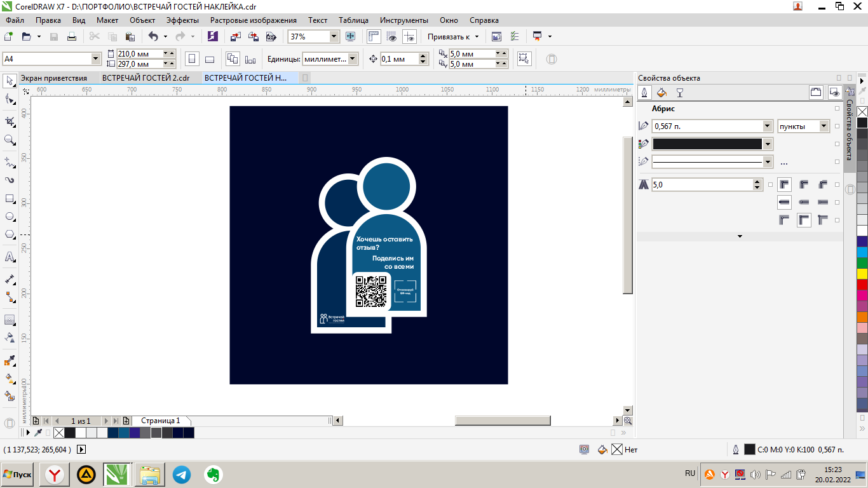
Task: Toggle rulers display button
Action: [x=374, y=37]
